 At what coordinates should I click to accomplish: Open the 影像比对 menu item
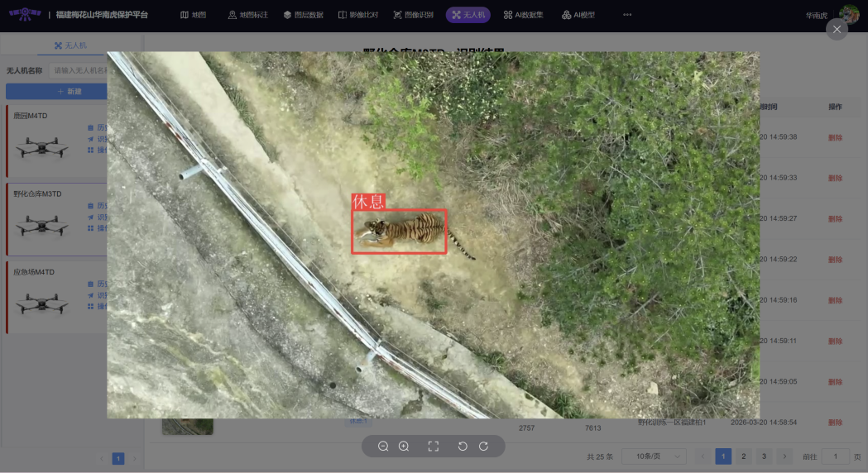[358, 15]
